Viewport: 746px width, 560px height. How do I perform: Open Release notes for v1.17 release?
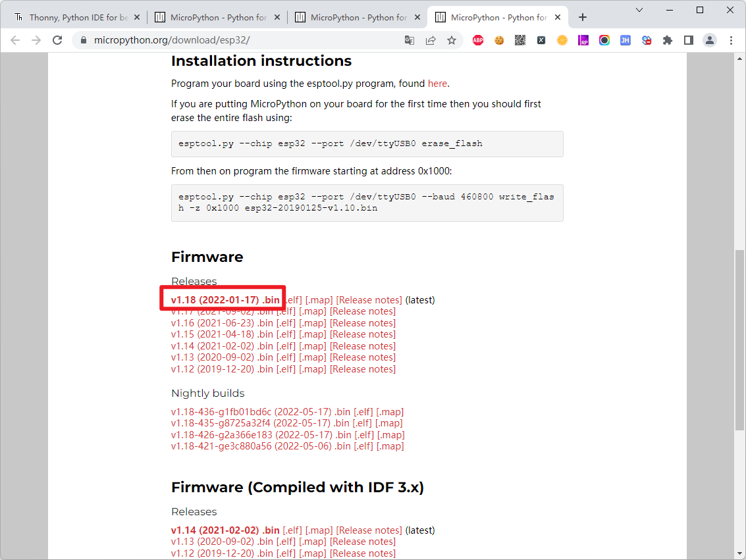pos(363,311)
